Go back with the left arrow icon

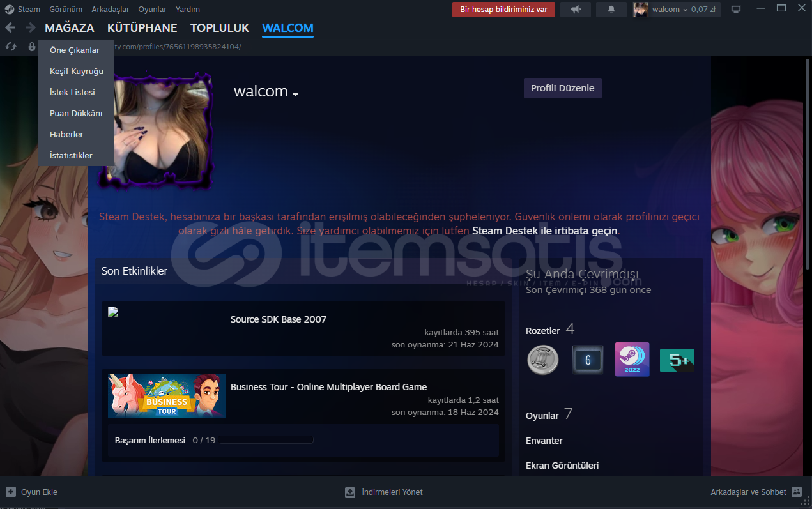coord(10,27)
